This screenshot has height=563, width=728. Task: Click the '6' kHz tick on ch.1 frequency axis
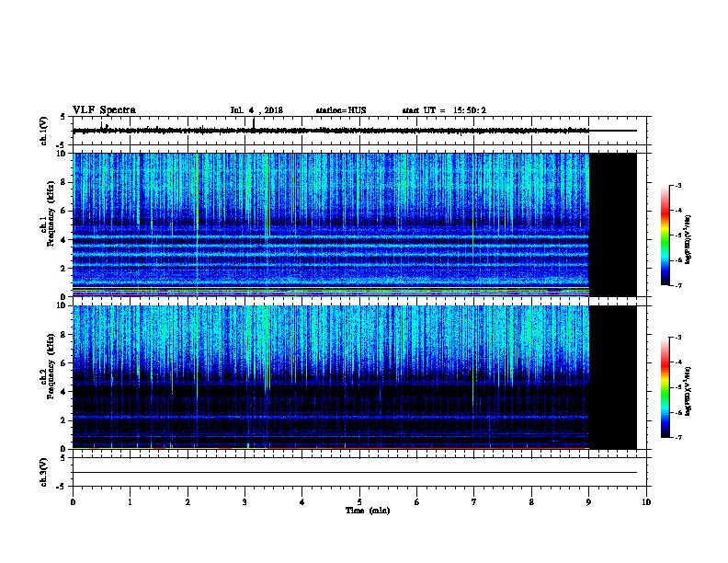pyautogui.click(x=64, y=211)
